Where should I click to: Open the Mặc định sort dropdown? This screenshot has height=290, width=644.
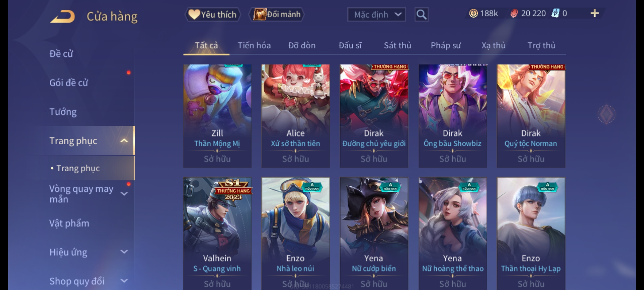tap(376, 15)
